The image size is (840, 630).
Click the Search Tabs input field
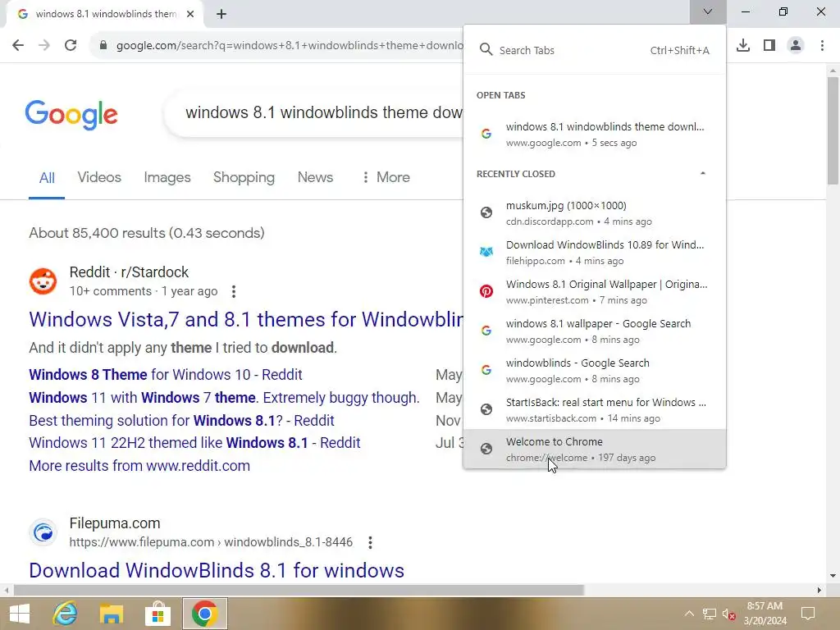click(595, 50)
